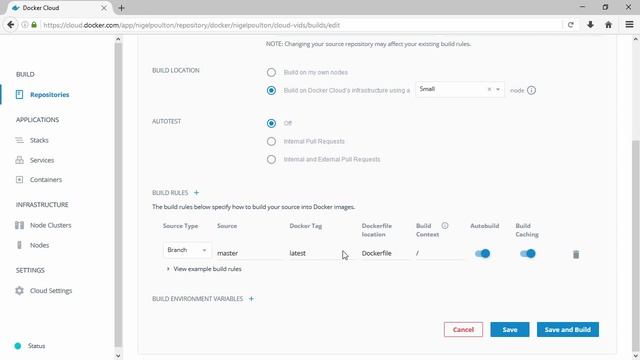Set Autotest to Off

271,123
